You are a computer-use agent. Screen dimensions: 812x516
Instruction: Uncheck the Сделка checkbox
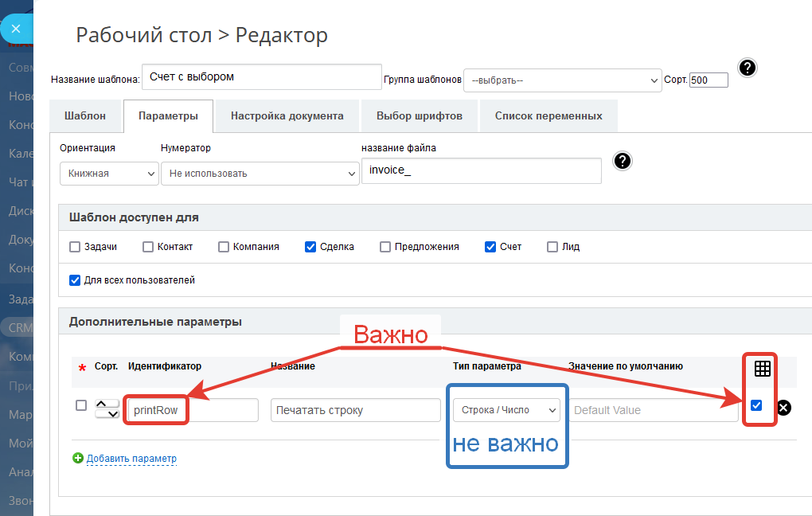coord(310,247)
